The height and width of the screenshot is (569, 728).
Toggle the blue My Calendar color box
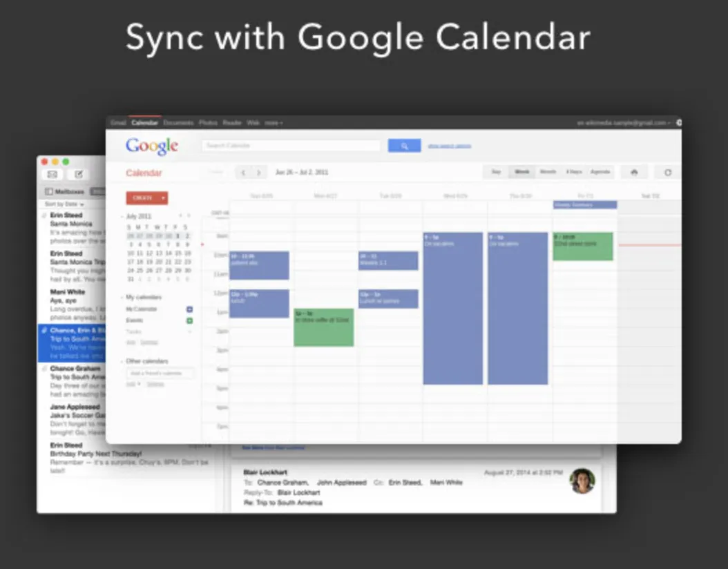(189, 309)
